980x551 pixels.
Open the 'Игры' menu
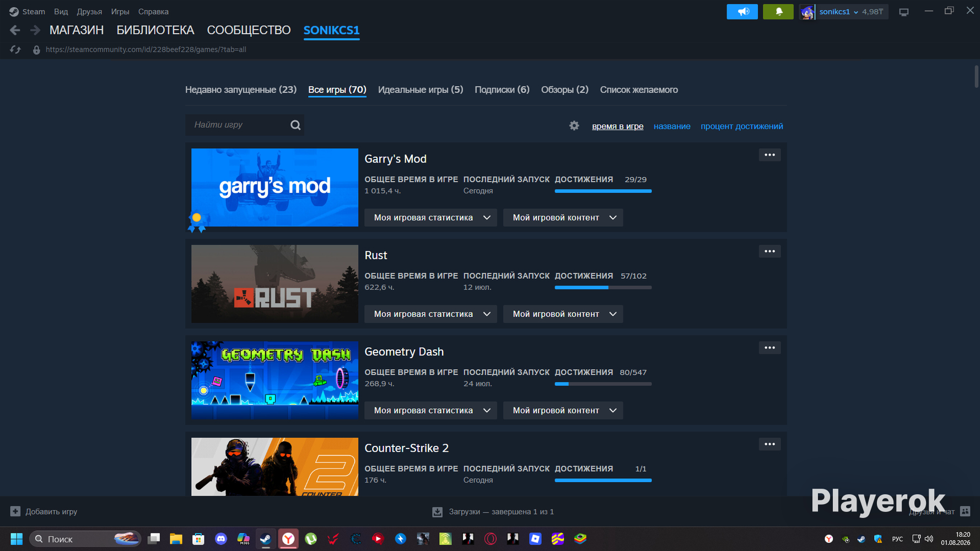(x=120, y=12)
